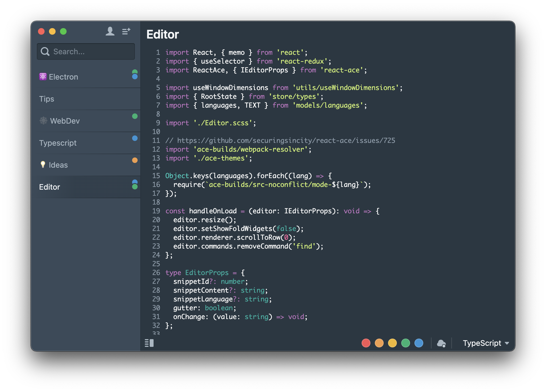The width and height of the screenshot is (546, 392).
Task: Click the blue tag dot on Electron row
Action: tap(135, 77)
